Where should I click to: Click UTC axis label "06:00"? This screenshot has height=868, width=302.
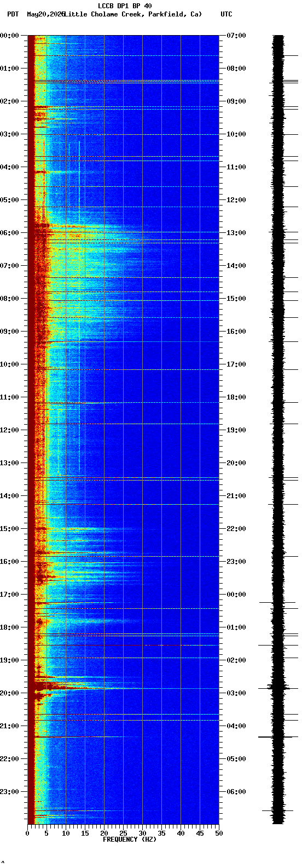(x=236, y=792)
